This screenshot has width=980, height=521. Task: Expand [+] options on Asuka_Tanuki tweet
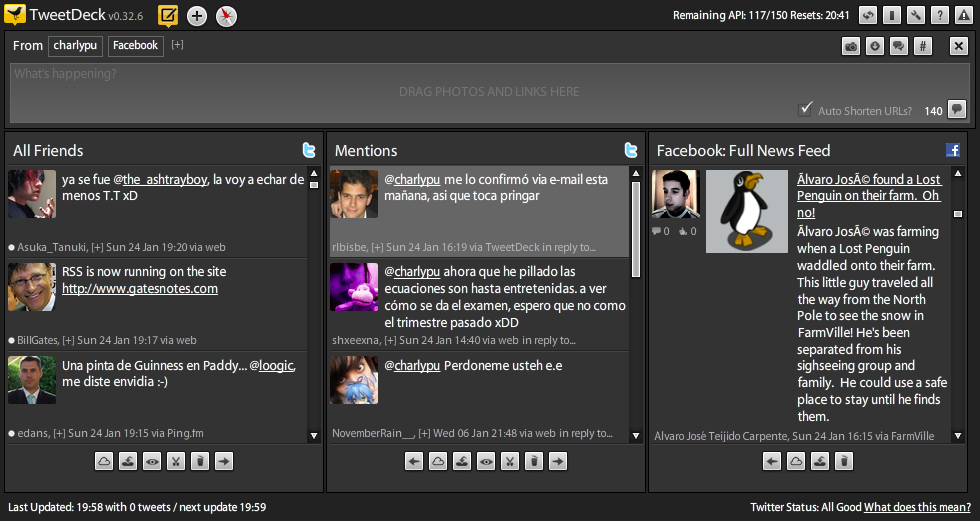click(x=97, y=247)
